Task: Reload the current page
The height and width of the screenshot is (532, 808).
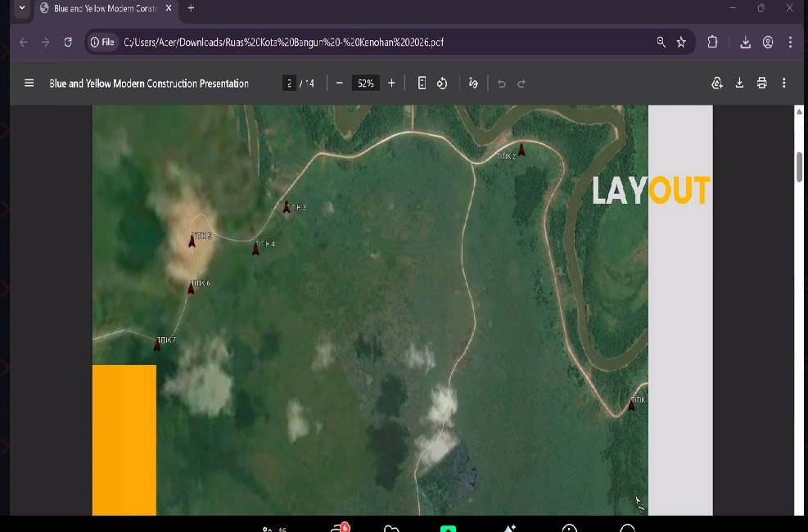Action: coord(68,43)
